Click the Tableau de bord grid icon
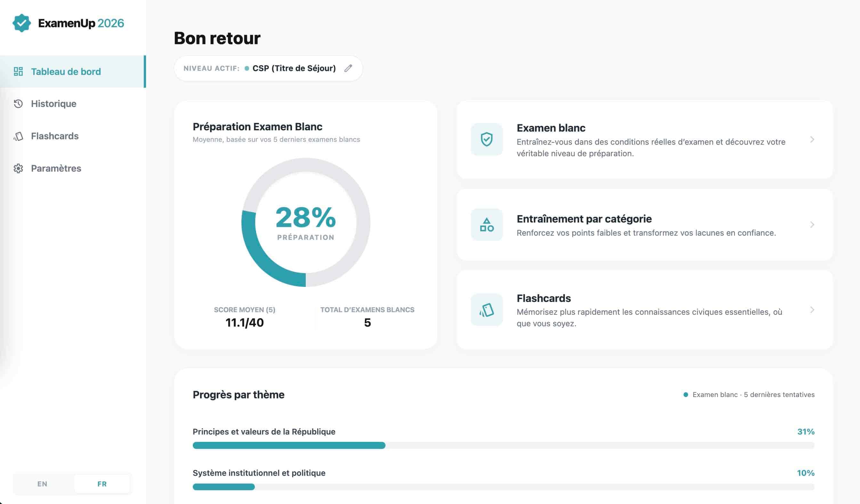860x504 pixels. [x=18, y=71]
